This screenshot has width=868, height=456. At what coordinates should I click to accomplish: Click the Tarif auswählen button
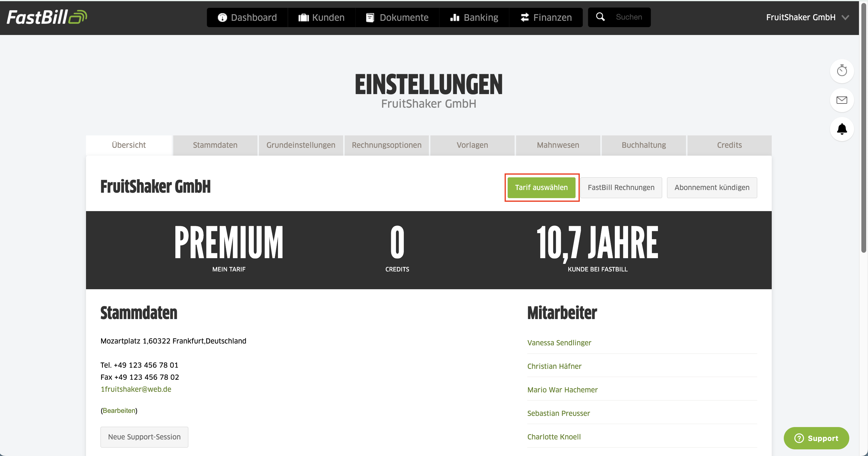pos(541,188)
